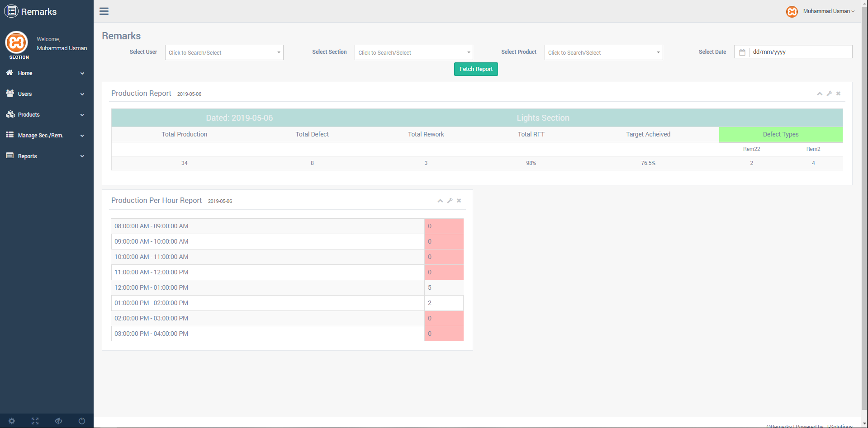Click the Total Rework column header
868x428 pixels.
point(426,134)
